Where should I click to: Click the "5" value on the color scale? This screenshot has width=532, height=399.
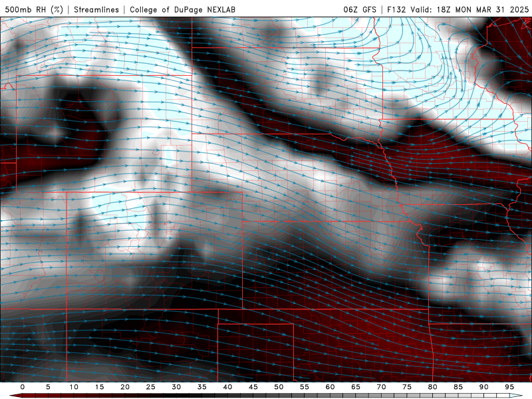coord(48,387)
